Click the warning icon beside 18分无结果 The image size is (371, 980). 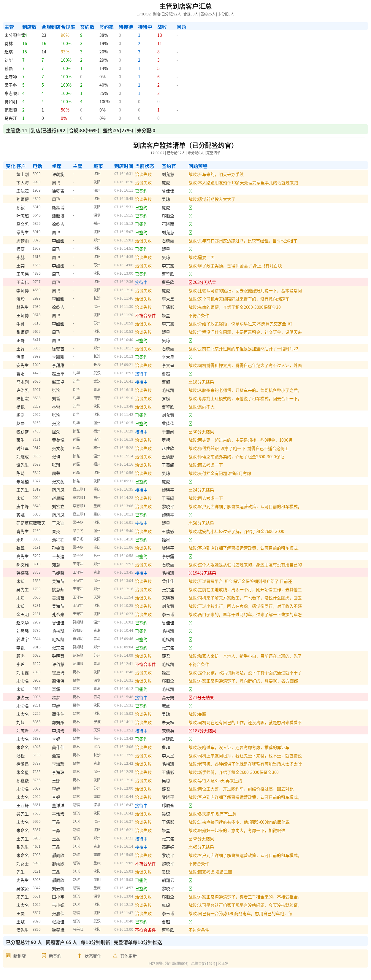click(x=191, y=382)
